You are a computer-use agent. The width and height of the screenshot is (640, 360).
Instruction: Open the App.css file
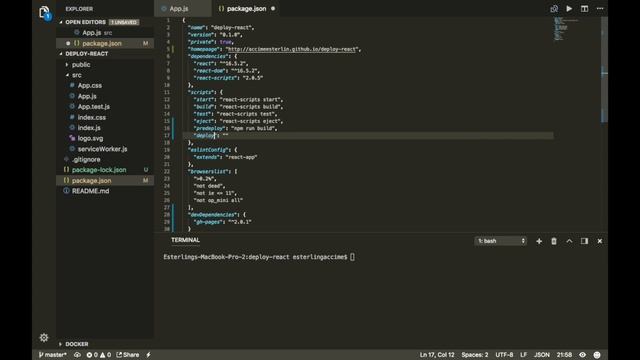(x=90, y=86)
